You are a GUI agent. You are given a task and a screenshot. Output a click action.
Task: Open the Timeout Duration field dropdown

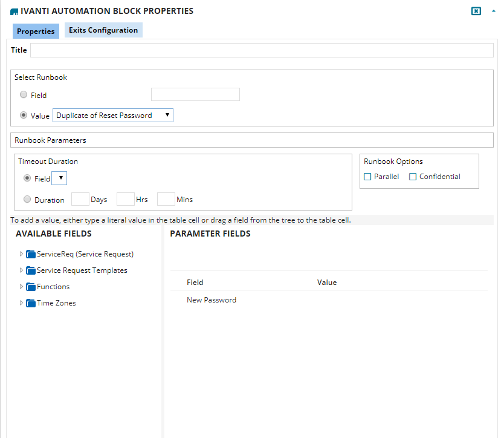pyautogui.click(x=59, y=178)
